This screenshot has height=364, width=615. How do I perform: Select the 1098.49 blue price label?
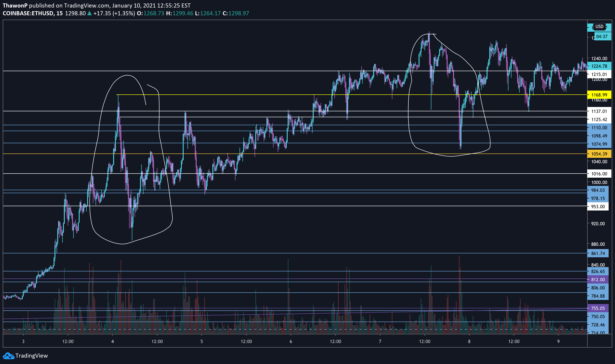[599, 136]
